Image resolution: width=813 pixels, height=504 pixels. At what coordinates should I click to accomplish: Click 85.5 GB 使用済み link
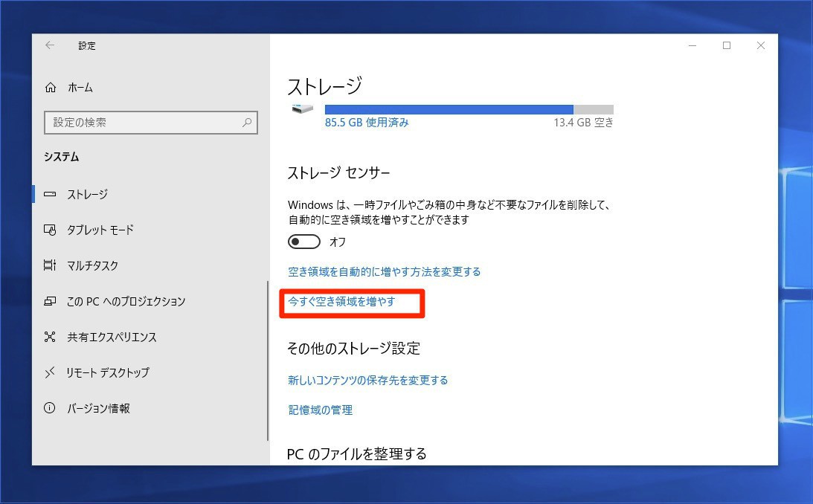[367, 123]
